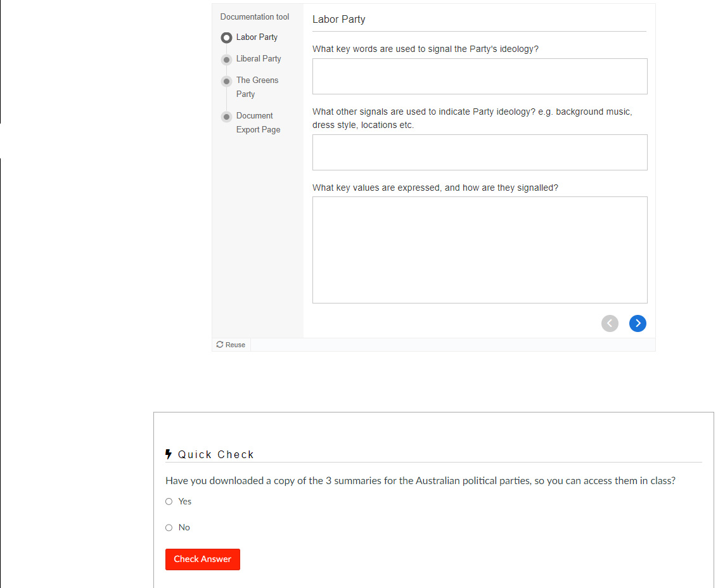Click the Check Answer button

coord(202,559)
